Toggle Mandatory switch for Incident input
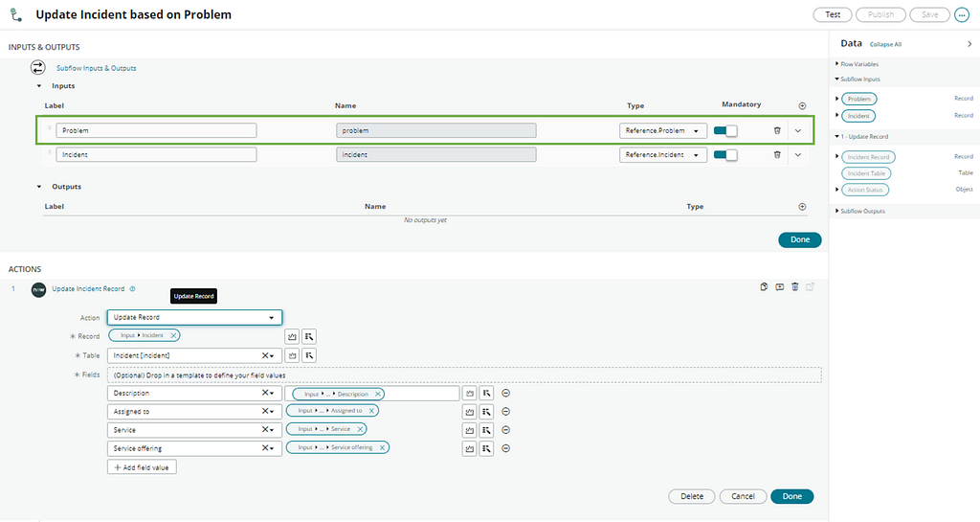This screenshot has width=980, height=522. pyautogui.click(x=725, y=154)
